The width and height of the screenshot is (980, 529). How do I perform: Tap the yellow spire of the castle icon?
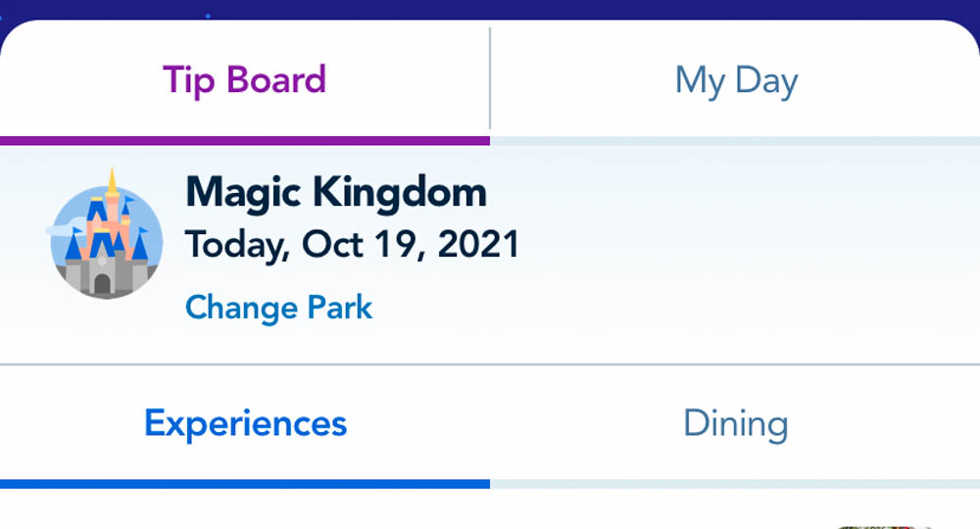point(112,182)
